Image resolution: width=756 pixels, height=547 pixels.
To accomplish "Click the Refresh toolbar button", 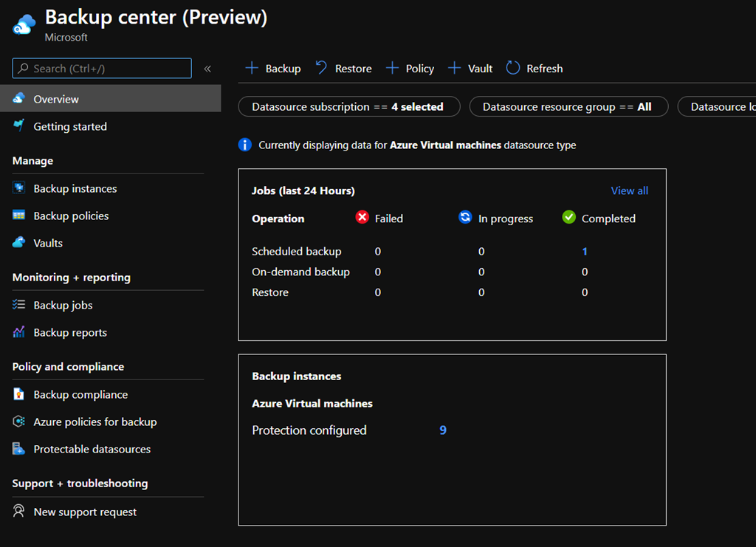I will point(535,69).
